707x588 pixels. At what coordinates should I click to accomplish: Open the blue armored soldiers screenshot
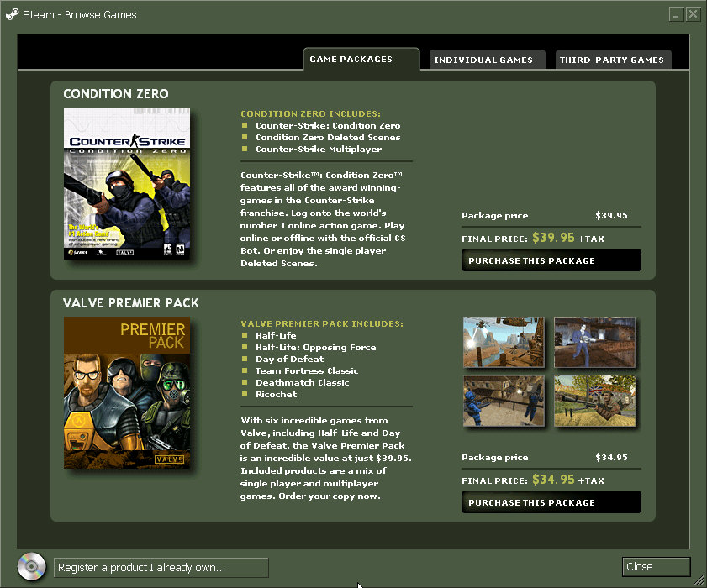[x=504, y=401]
